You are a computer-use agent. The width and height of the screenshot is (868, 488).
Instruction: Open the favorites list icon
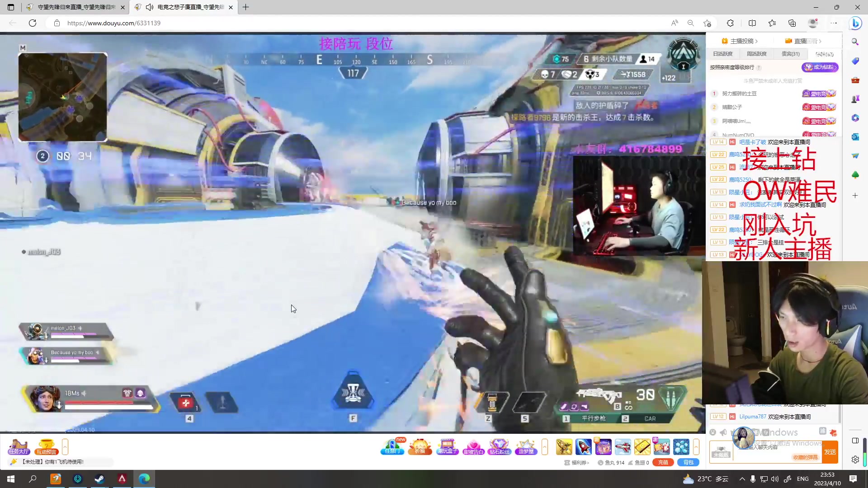click(772, 23)
